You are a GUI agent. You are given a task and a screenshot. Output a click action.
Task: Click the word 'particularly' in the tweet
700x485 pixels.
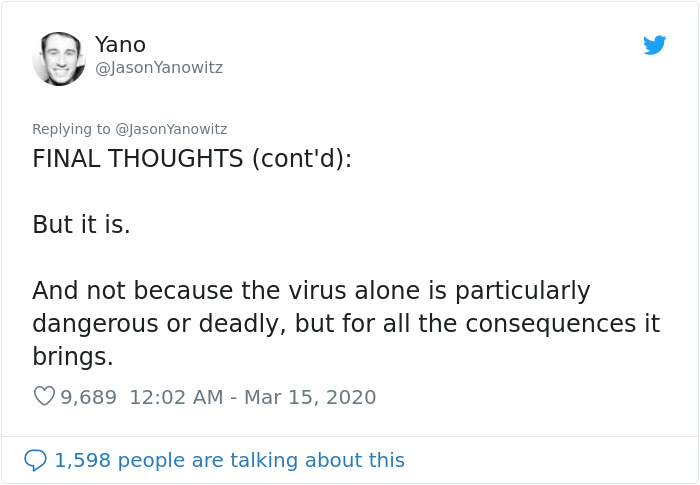[x=523, y=291]
